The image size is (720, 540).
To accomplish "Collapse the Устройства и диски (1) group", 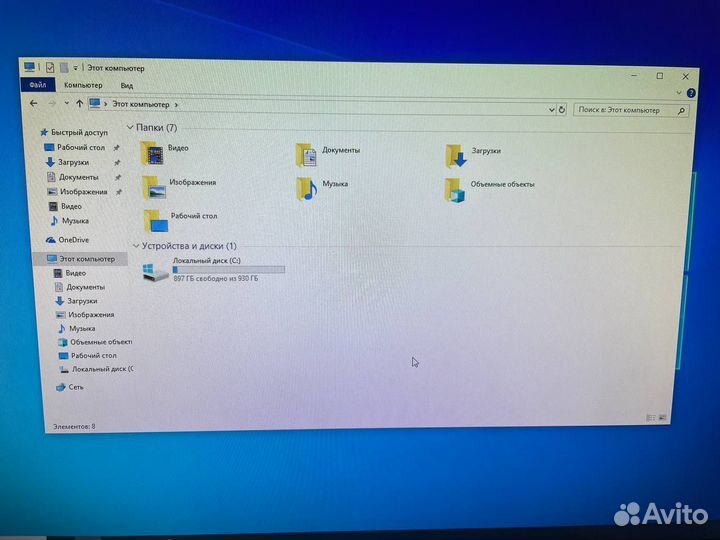I will (x=136, y=246).
